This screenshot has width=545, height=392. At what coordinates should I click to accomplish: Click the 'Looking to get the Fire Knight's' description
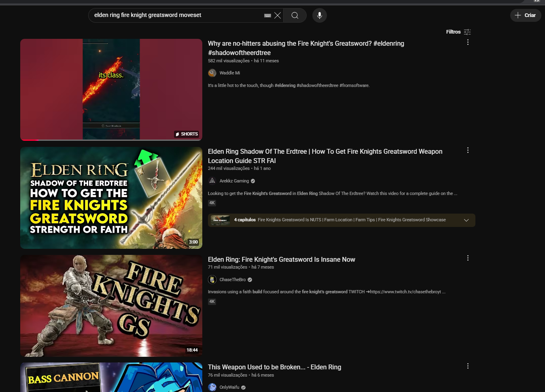pyautogui.click(x=333, y=193)
